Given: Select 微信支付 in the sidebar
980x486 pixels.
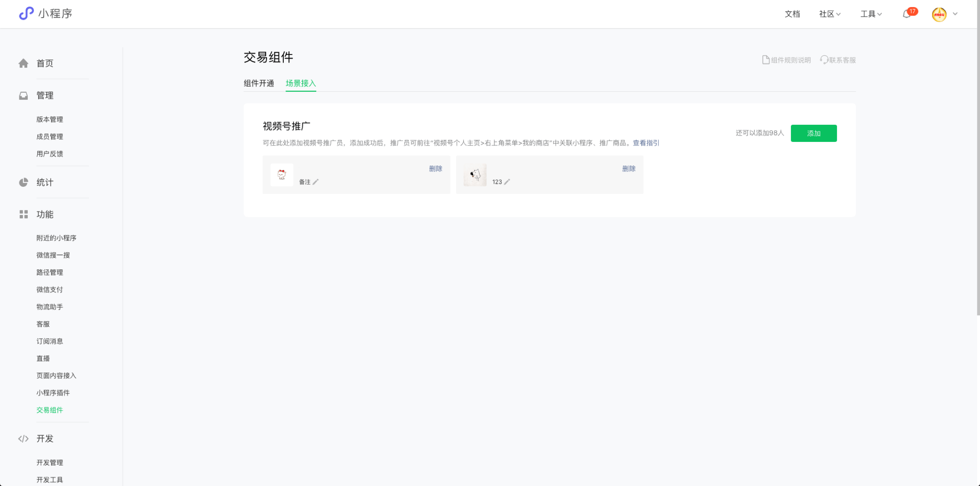Looking at the screenshot, I should 50,290.
